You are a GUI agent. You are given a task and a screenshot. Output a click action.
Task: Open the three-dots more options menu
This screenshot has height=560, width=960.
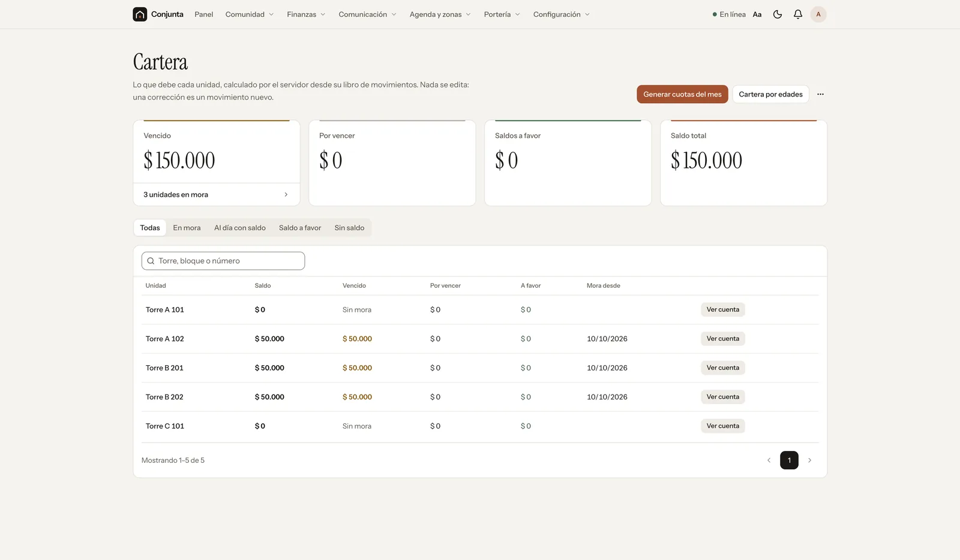(820, 94)
